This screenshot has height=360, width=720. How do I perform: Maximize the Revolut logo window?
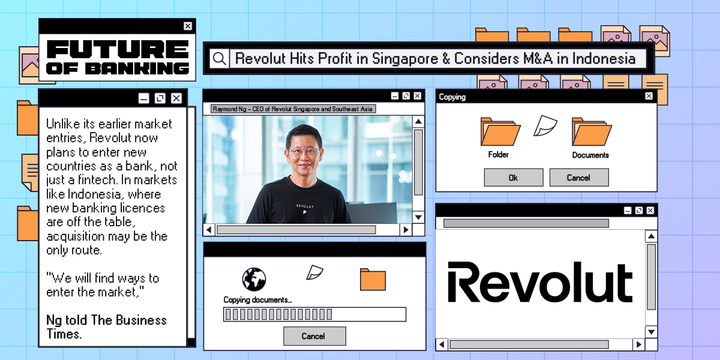[639, 210]
